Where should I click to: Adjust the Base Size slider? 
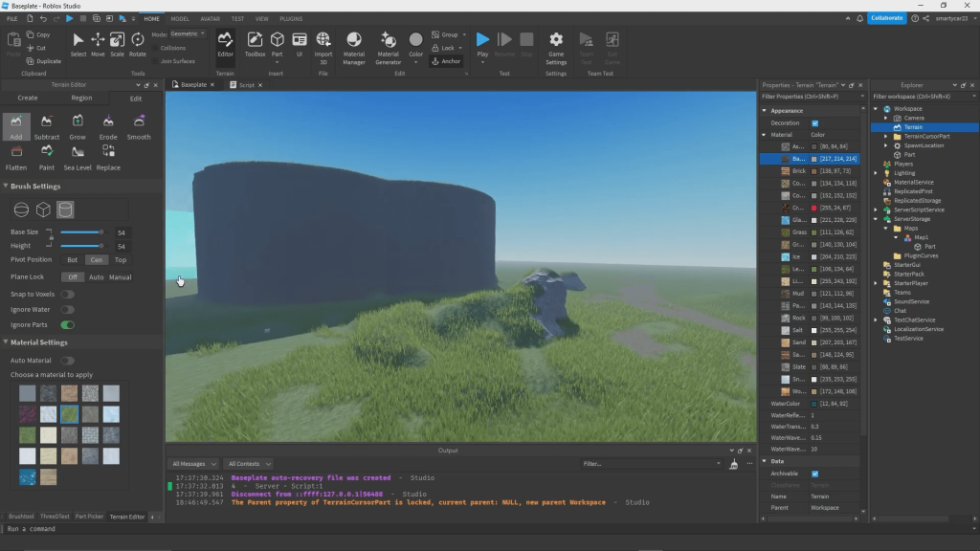[82, 232]
